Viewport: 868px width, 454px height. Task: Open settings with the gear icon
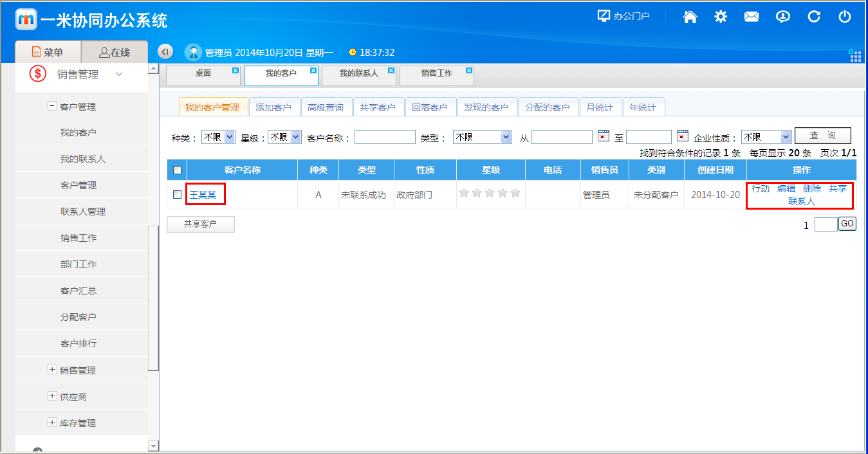[x=721, y=17]
